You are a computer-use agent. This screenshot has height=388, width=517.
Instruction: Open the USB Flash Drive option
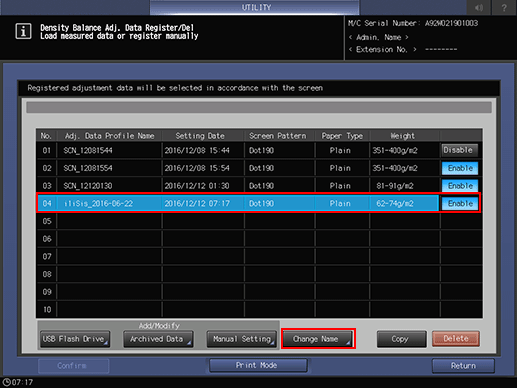(x=75, y=339)
